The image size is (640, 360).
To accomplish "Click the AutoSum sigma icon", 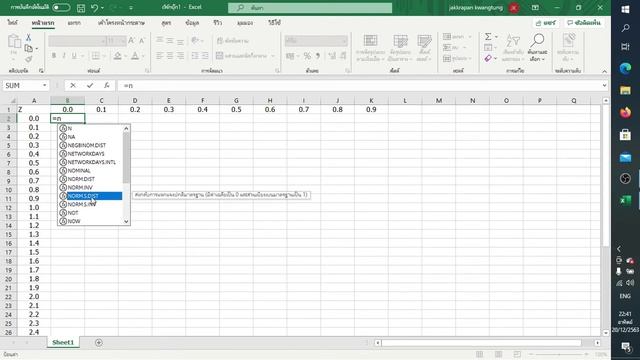I will point(488,37).
